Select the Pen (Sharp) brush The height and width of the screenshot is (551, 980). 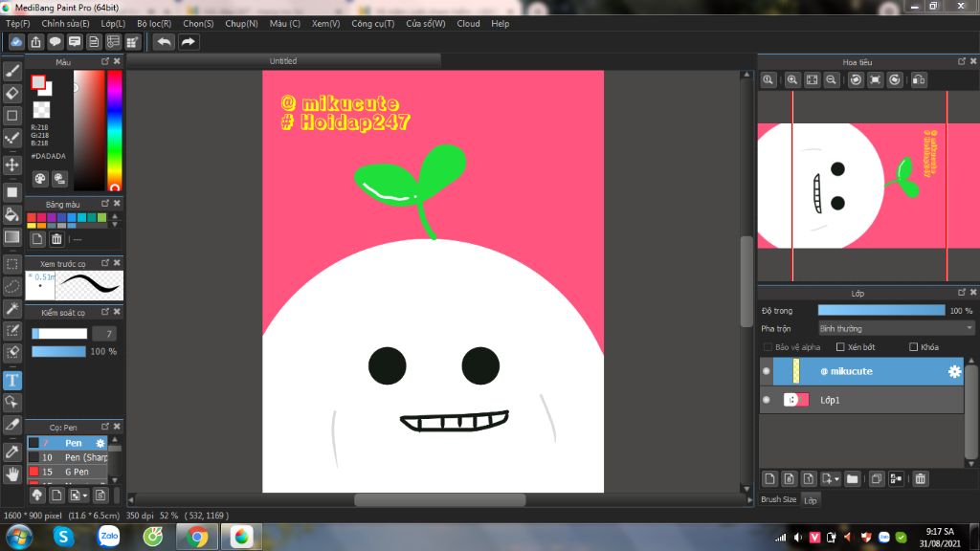pyautogui.click(x=68, y=457)
